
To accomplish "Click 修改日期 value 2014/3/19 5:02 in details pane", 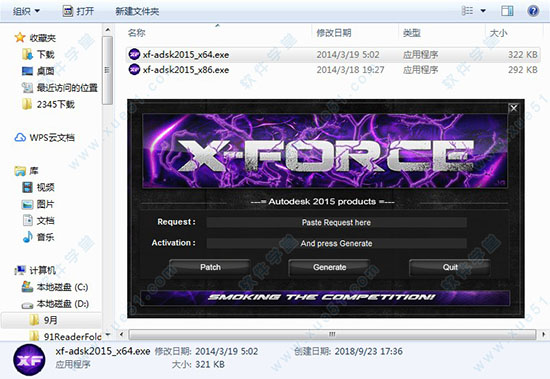I will (226, 351).
